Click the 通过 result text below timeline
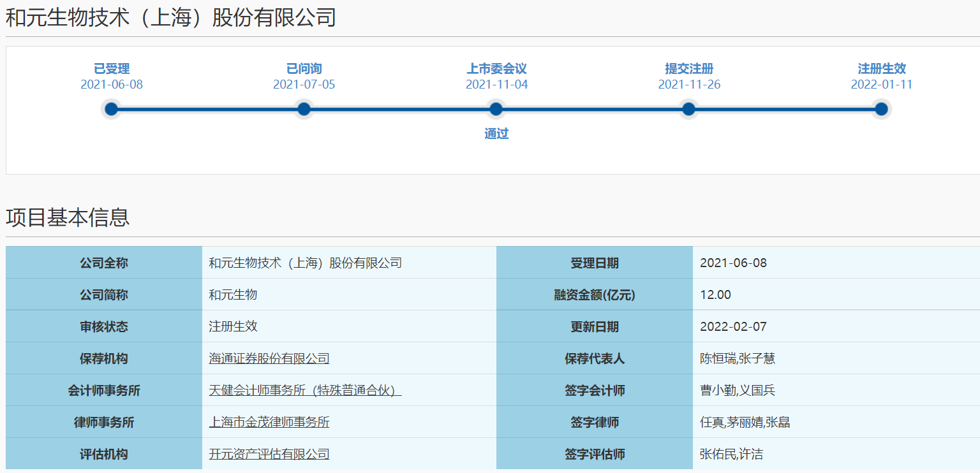 496,134
